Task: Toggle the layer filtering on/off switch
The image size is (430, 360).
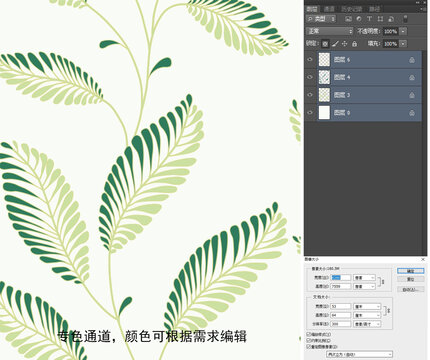Action: [405, 19]
